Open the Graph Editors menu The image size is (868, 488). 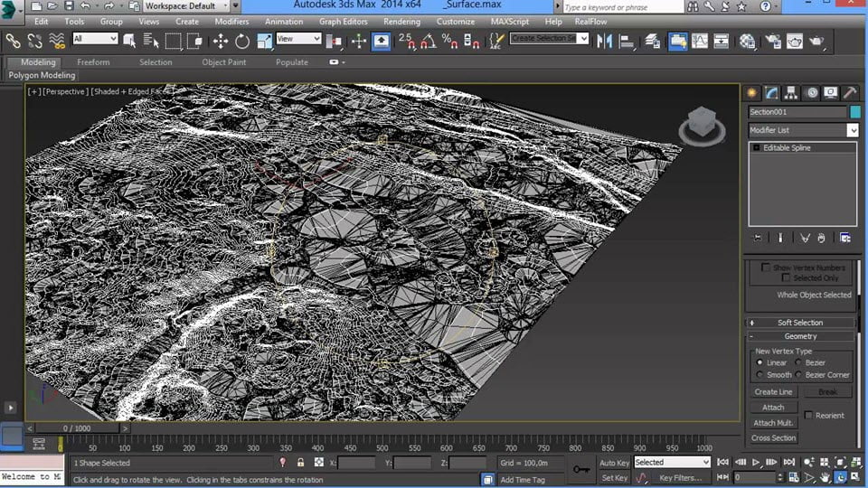point(344,22)
